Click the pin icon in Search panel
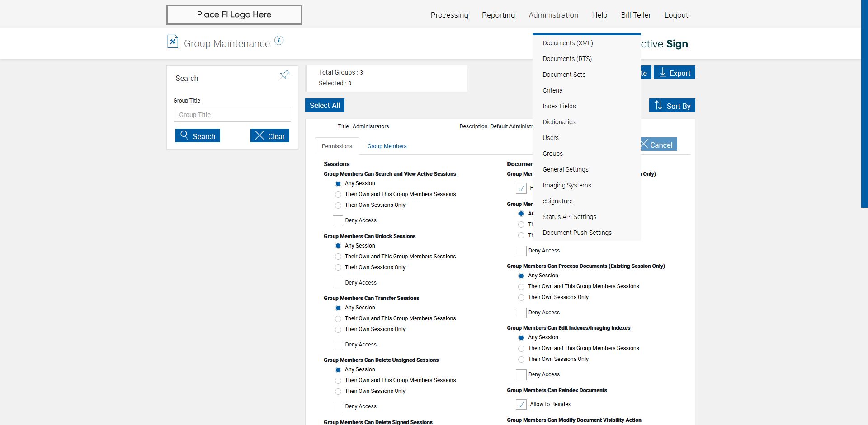This screenshot has height=425, width=868. click(285, 75)
